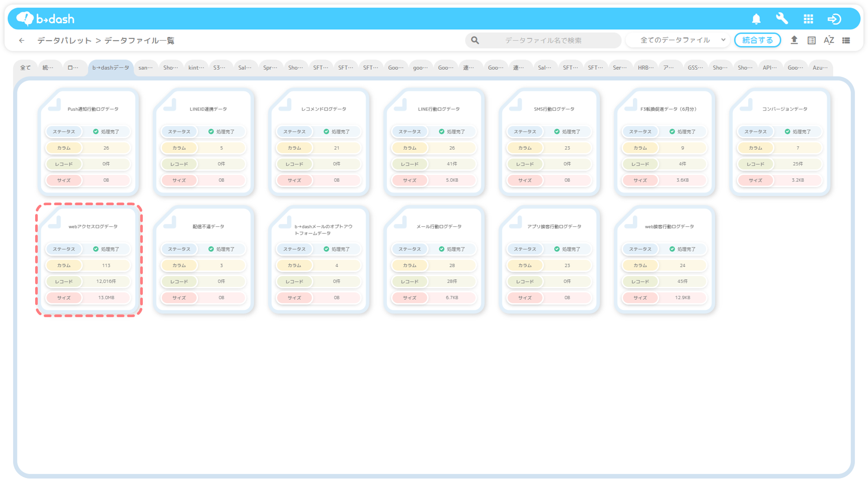Screen dimensions: 868x488
Task: Switch to the san… tab
Action: [145, 68]
